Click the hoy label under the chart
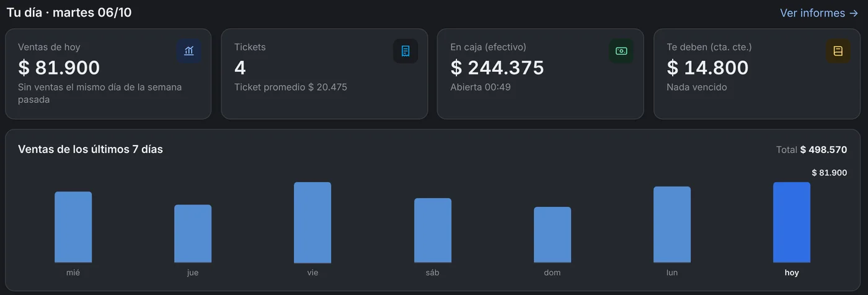The image size is (868, 295). (x=792, y=273)
